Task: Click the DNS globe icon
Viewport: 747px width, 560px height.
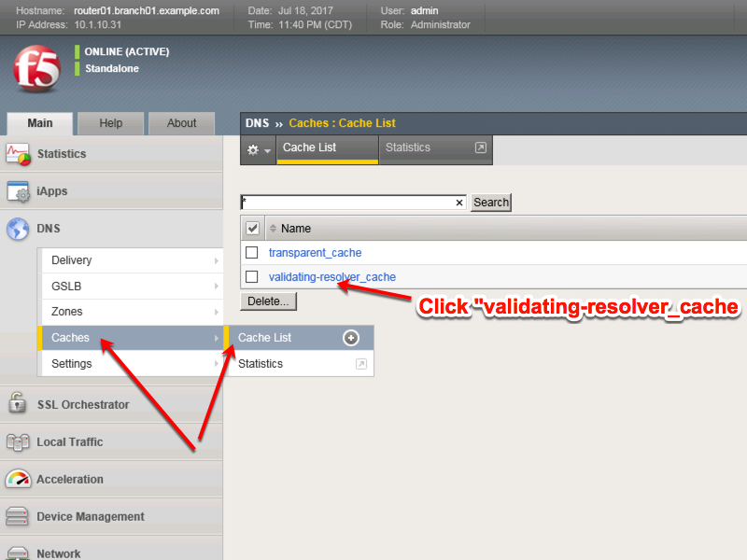Action: [x=18, y=229]
